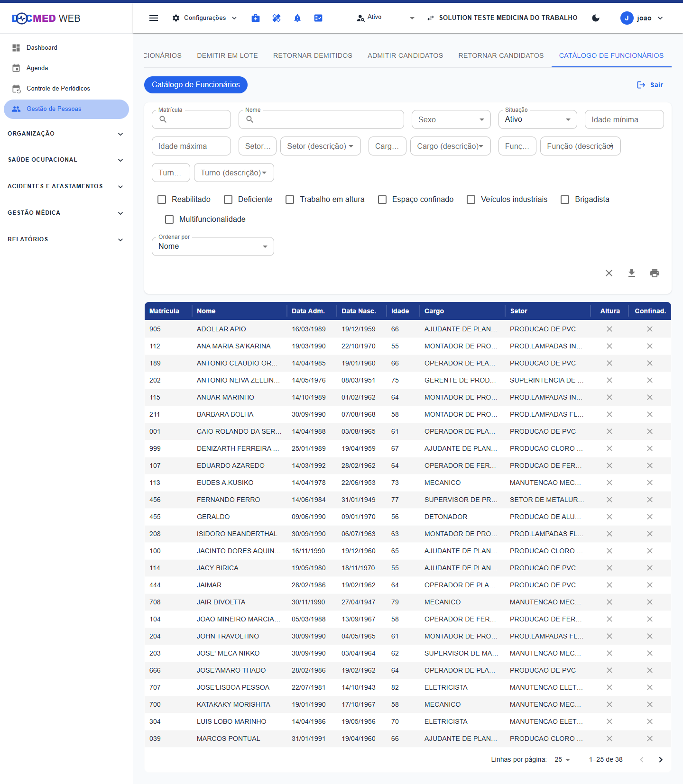The image size is (683, 784).
Task: Tick the Espaço confinado checkbox
Action: (x=382, y=200)
